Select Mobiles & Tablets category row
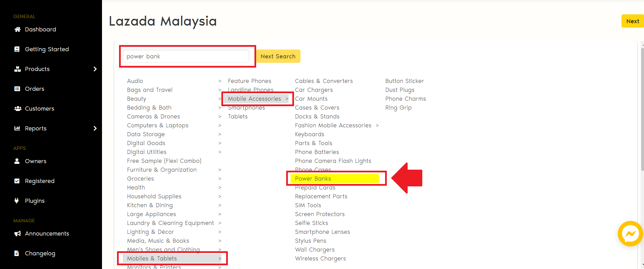644x269 pixels. pos(172,258)
